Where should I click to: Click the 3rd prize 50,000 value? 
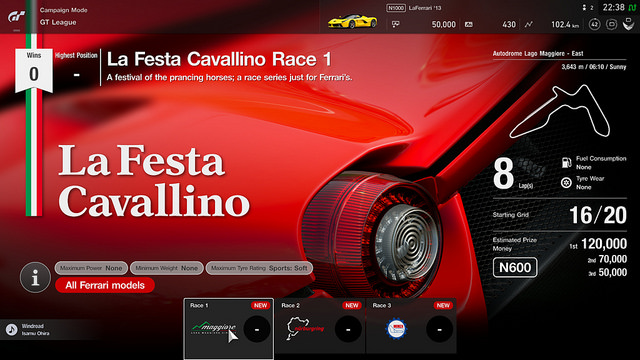point(612,273)
